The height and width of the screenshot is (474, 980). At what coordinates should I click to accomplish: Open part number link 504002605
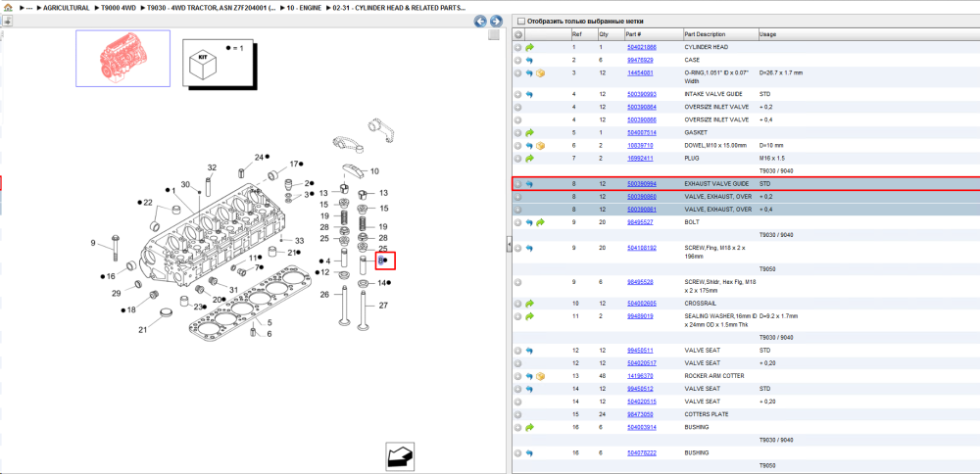641,304
